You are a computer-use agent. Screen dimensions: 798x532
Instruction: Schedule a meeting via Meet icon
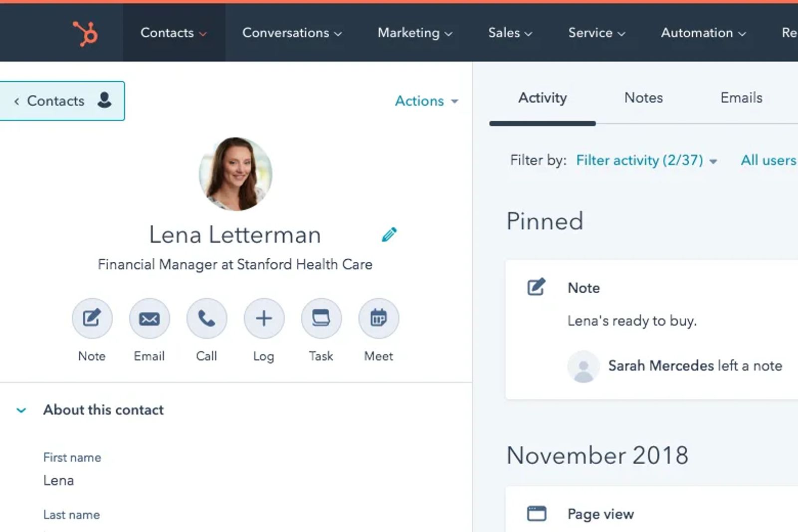pyautogui.click(x=379, y=318)
